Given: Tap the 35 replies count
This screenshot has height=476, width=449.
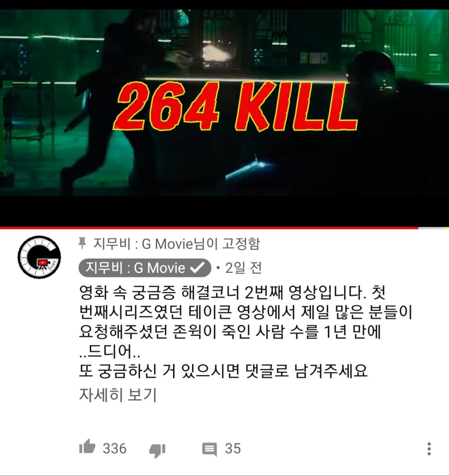Looking at the screenshot, I should pos(233,449).
